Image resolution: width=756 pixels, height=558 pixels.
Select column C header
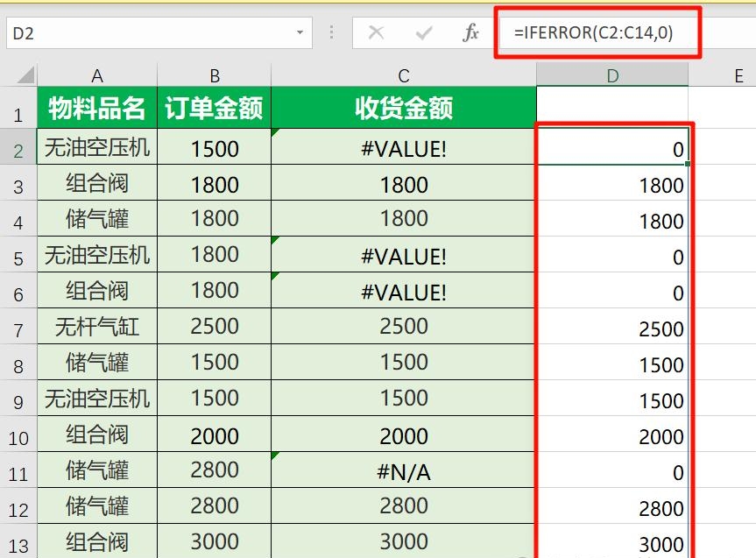click(404, 75)
